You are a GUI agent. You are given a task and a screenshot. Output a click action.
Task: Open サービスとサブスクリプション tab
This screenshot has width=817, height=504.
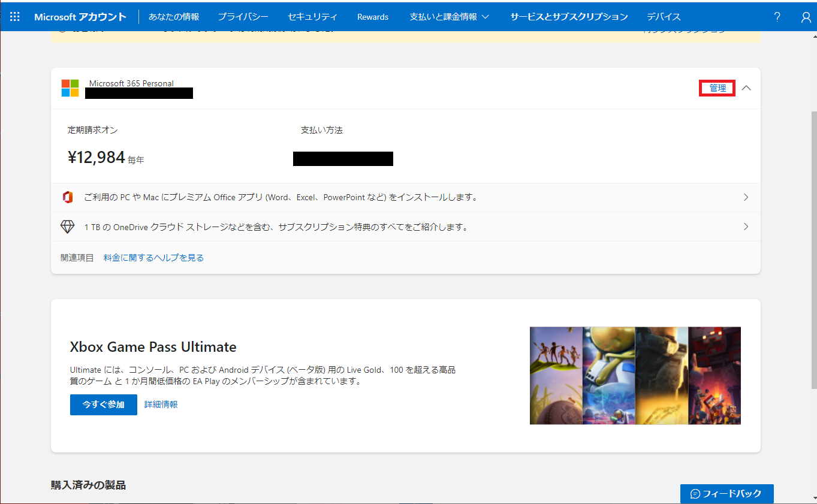[569, 17]
